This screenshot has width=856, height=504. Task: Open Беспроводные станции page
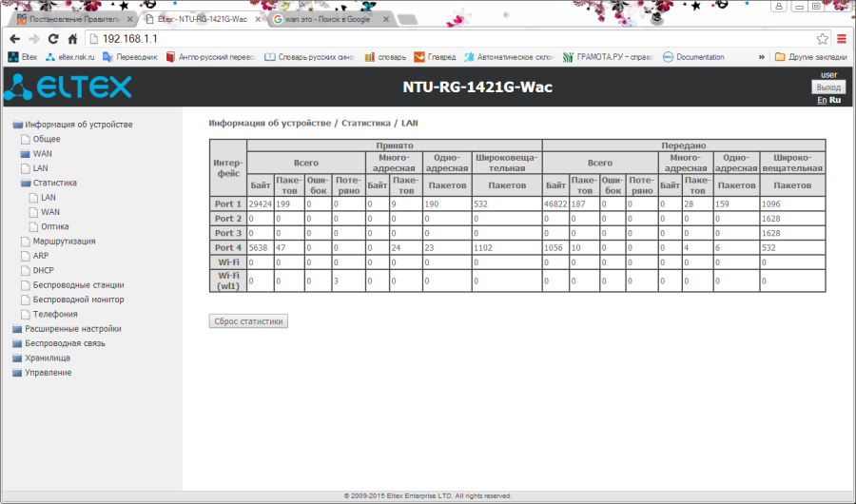click(x=72, y=285)
